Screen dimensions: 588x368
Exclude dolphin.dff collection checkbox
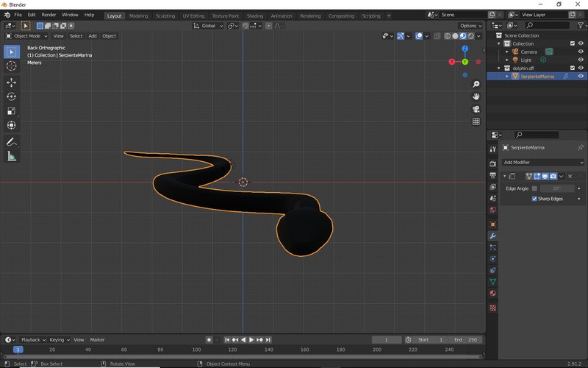573,68
